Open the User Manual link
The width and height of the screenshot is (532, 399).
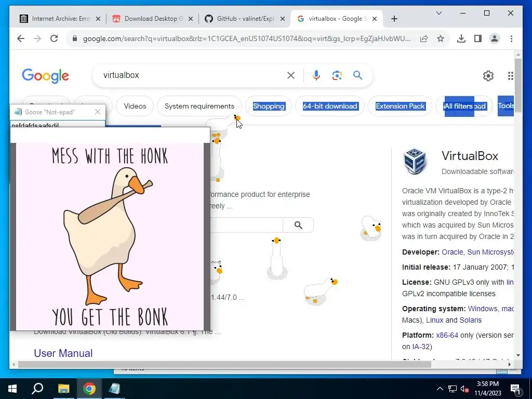point(63,353)
